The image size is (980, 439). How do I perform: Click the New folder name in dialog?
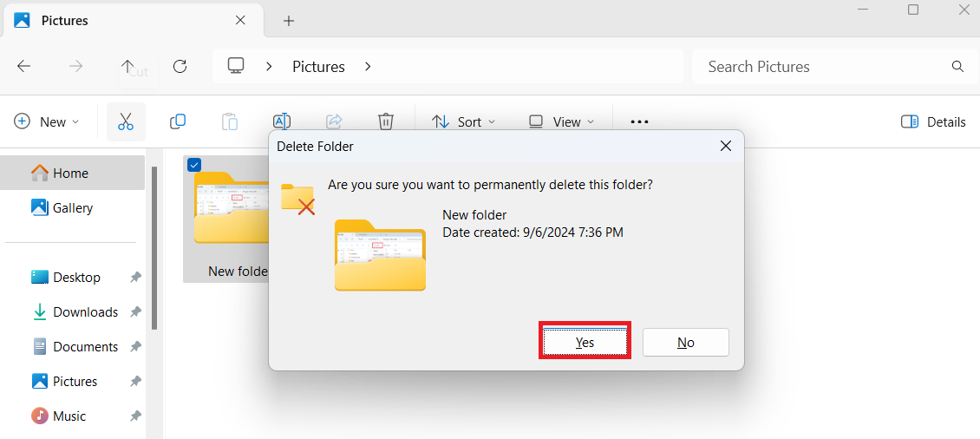point(474,215)
